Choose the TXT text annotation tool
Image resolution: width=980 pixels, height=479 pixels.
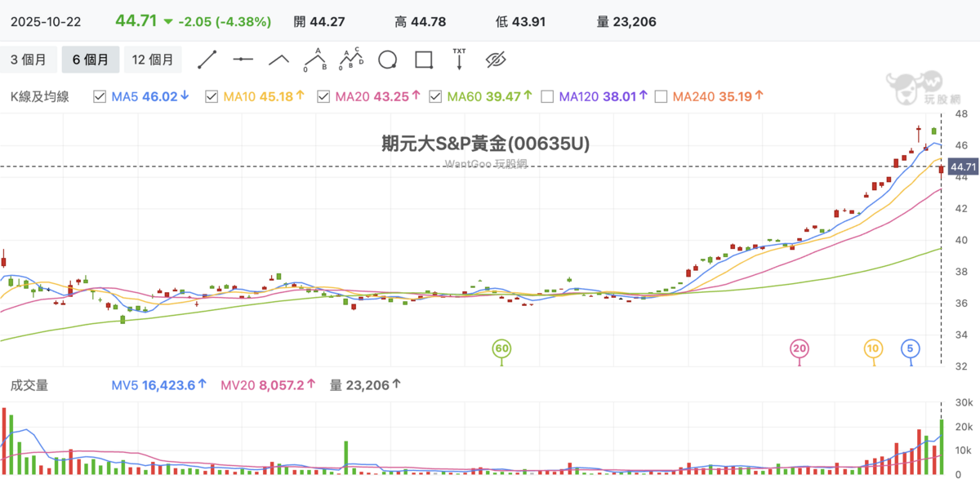pyautogui.click(x=459, y=59)
